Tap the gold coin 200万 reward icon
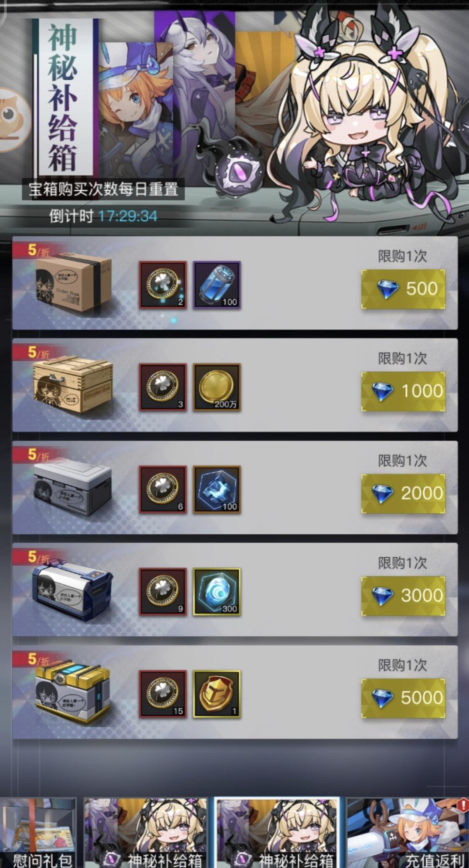469x868 pixels. [x=217, y=387]
